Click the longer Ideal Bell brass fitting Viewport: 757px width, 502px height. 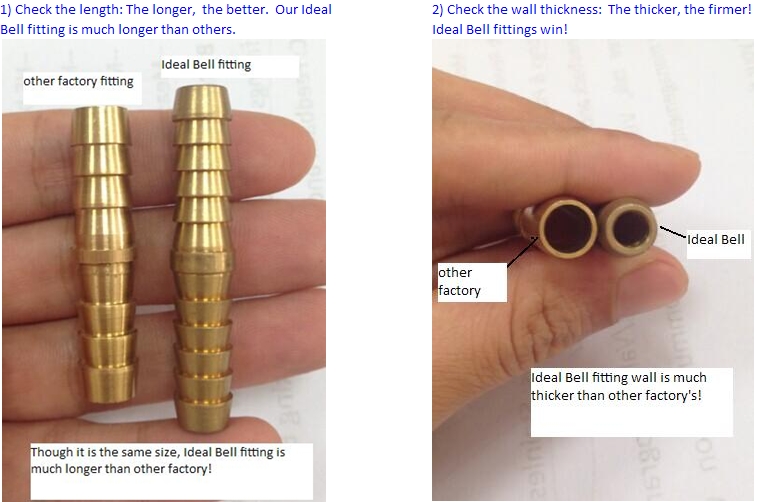coord(202,258)
